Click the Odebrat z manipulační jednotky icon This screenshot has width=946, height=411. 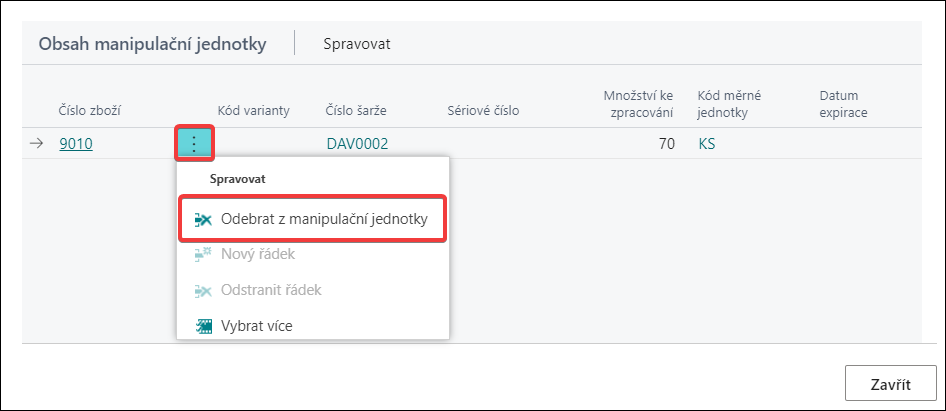click(x=203, y=220)
